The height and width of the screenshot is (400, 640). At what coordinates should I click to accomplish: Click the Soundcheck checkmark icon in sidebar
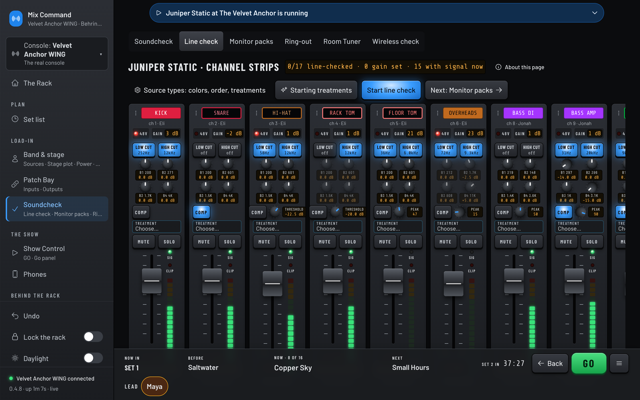point(15,209)
